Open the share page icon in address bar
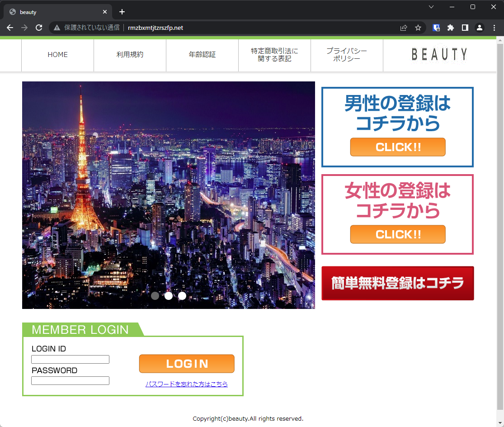 [x=404, y=28]
